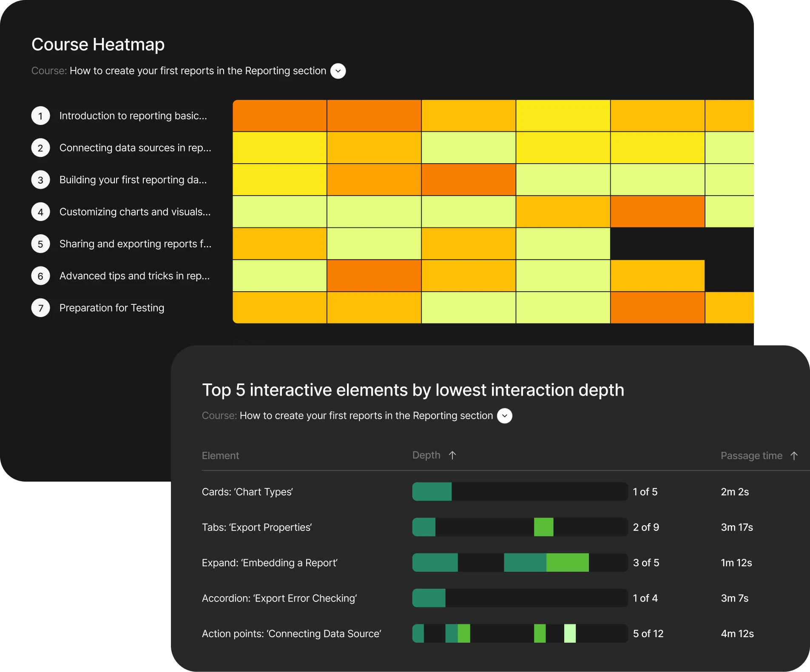810x672 pixels.
Task: Open the 'Preparation for Testing' lesson
Action: pyautogui.click(x=111, y=308)
